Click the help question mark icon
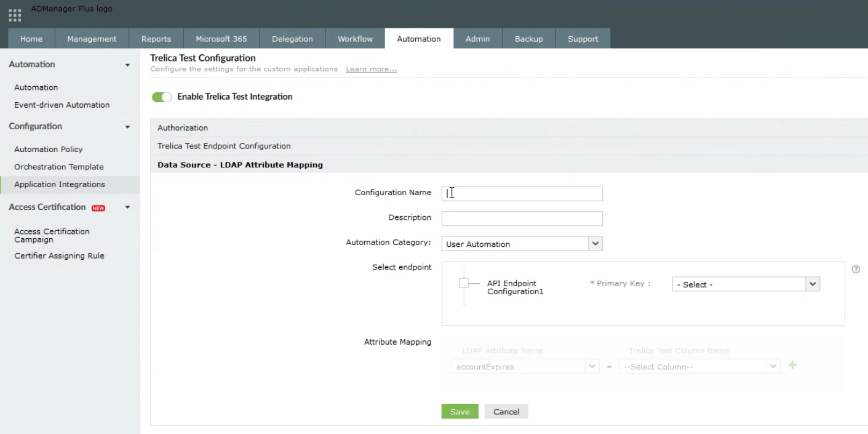Viewport: 868px width, 434px height. 856,269
